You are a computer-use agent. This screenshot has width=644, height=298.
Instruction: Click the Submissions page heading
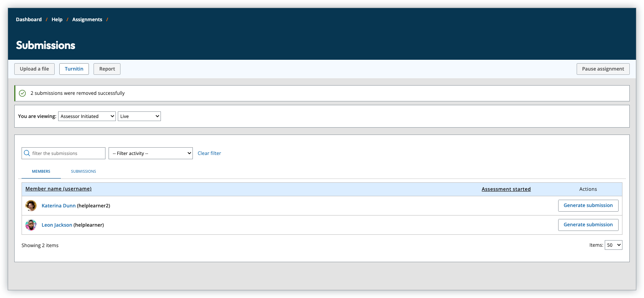(x=46, y=45)
